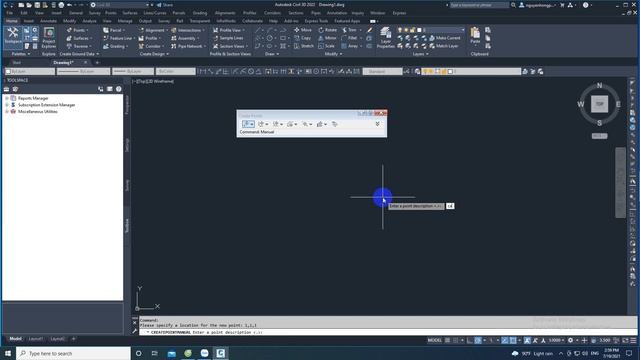Click the Windows Start button
This screenshot has width=640, height=360.
pos(8,353)
